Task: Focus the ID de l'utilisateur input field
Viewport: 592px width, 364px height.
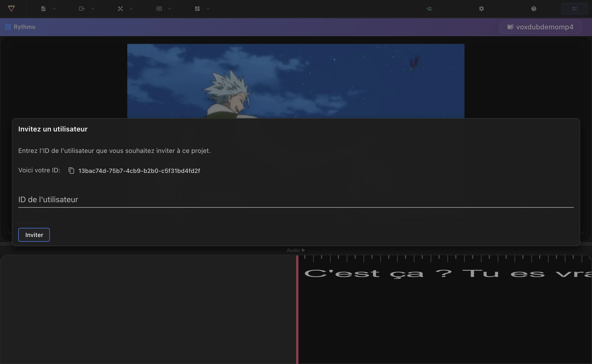Action: [x=296, y=200]
